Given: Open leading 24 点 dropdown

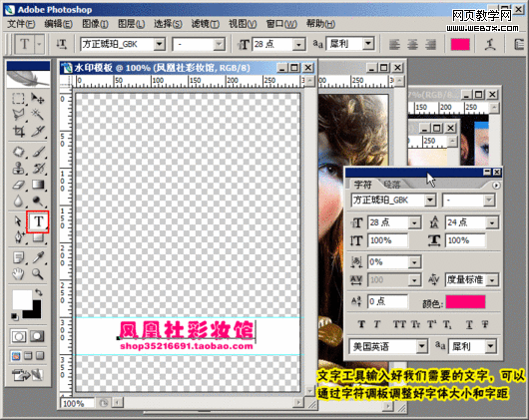Looking at the screenshot, I should point(492,222).
